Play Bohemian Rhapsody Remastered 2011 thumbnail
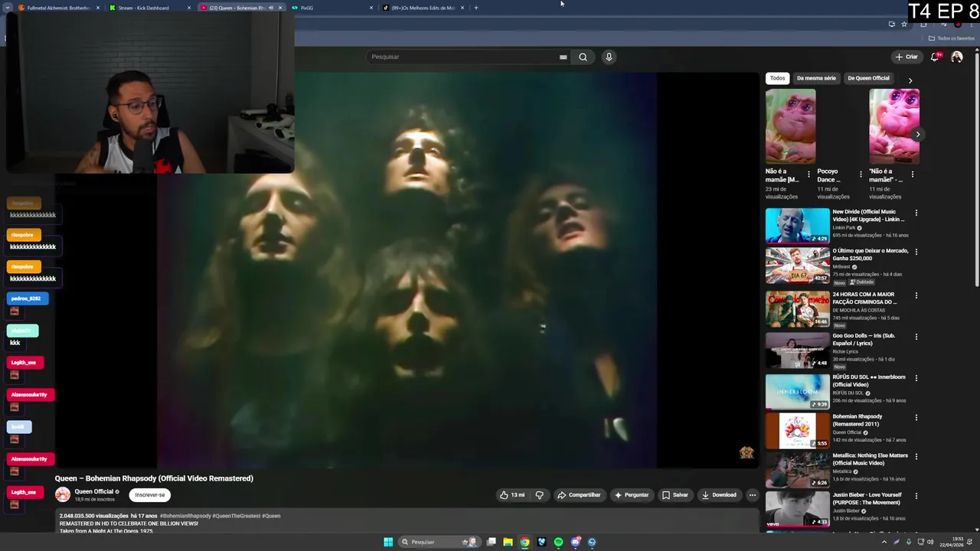 (x=797, y=431)
